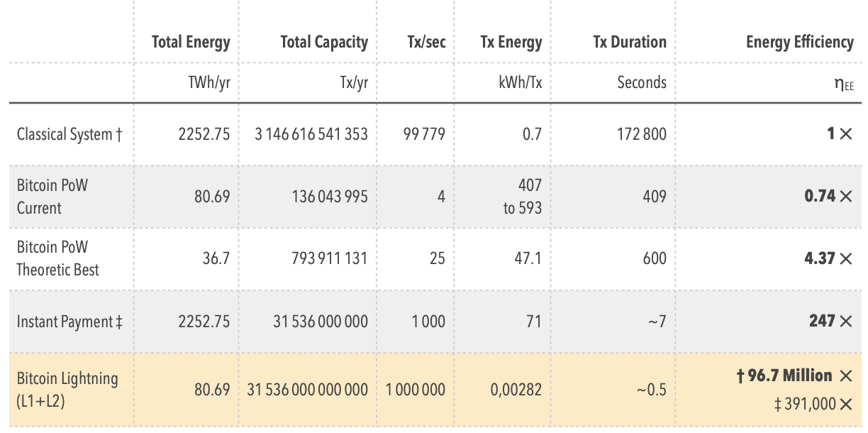Select Bitcoin PoW Current total energy 80.69
The image size is (868, 433).
click(213, 197)
